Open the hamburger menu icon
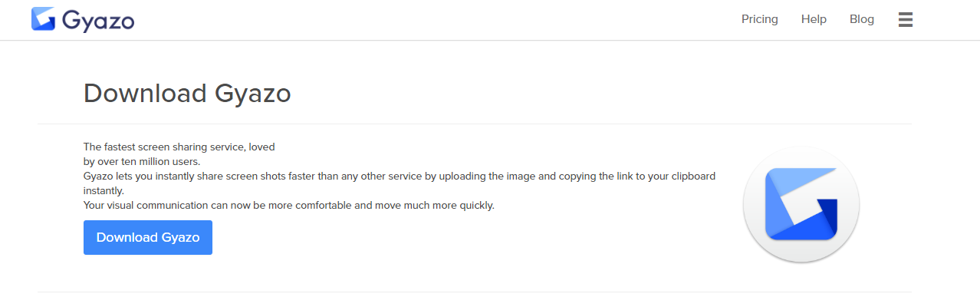This screenshot has height=297, width=980. coord(906,19)
